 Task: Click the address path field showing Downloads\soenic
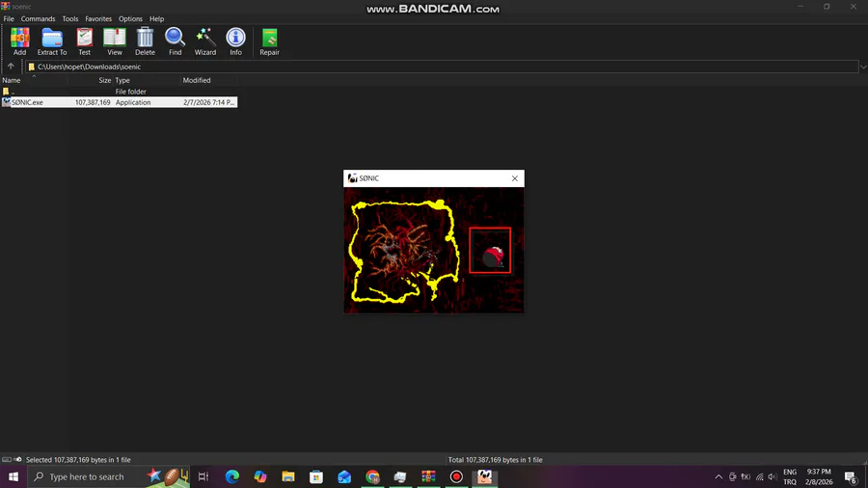[443, 67]
